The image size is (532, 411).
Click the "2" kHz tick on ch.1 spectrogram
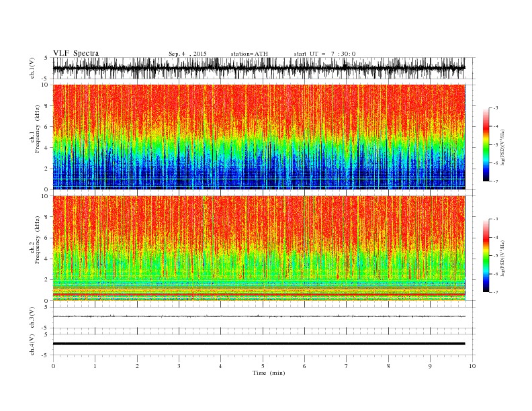tap(46, 169)
